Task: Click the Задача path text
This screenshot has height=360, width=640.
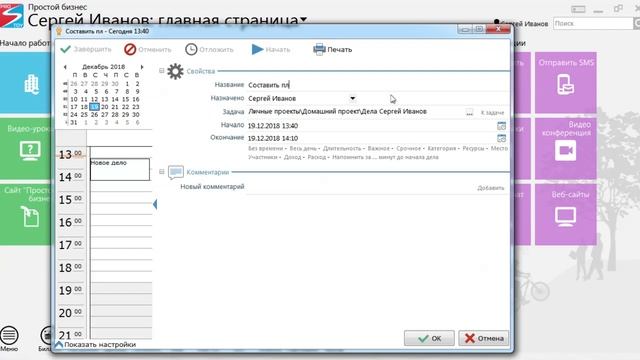Action: click(337, 111)
